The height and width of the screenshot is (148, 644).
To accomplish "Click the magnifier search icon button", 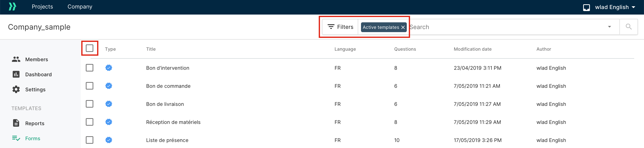I will point(628,27).
